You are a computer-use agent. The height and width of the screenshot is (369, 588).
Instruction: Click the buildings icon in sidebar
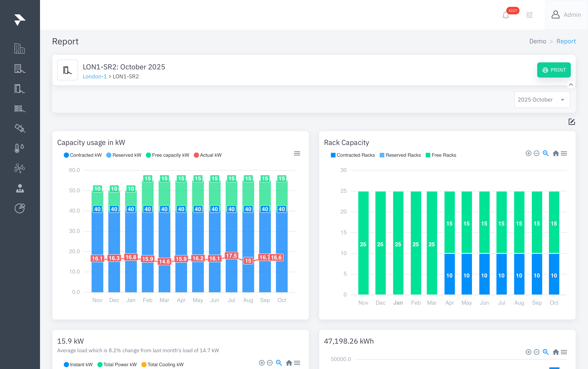click(20, 49)
